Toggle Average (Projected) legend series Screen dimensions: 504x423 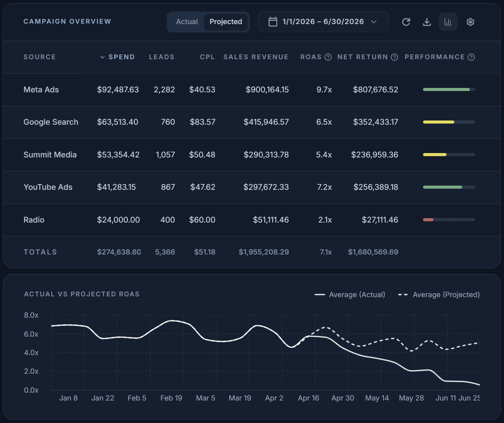click(x=439, y=294)
